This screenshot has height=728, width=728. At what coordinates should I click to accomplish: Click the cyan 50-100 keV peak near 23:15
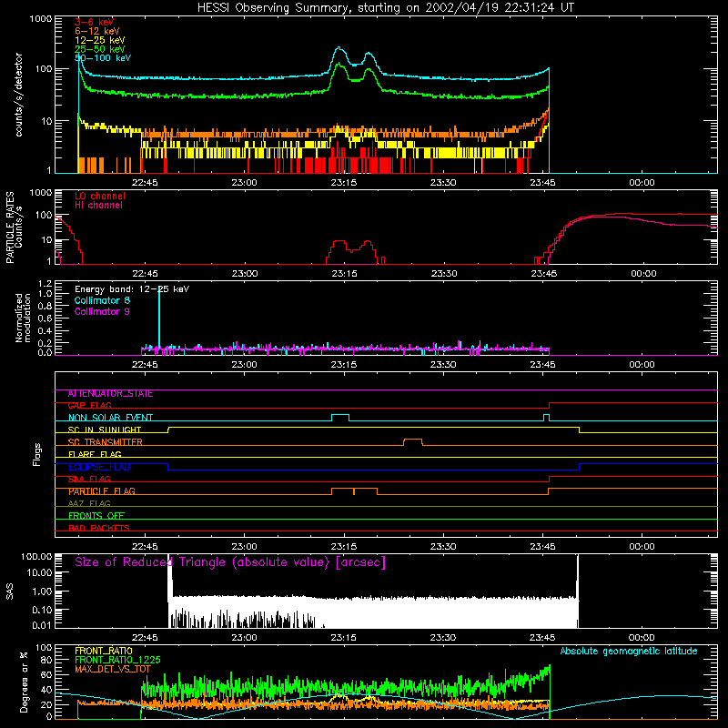[x=339, y=48]
